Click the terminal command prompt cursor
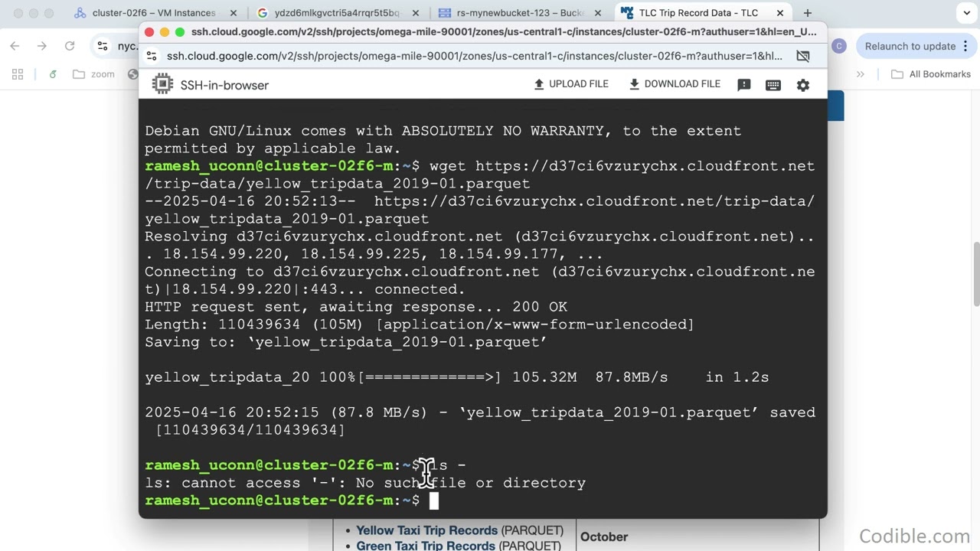Screen dimensions: 980x551 click(433, 500)
